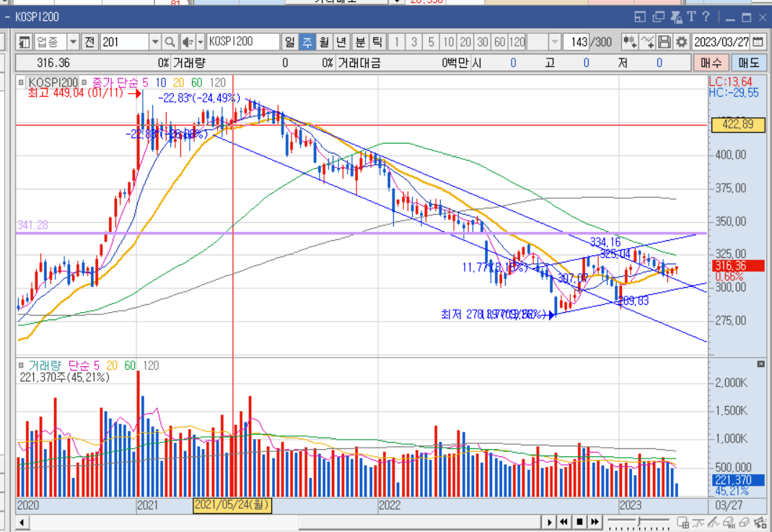
Task: Click the T font icon in title bar
Action: (x=691, y=17)
